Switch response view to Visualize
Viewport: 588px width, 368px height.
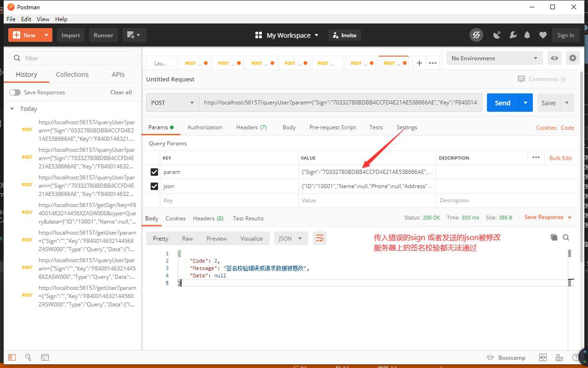click(252, 238)
